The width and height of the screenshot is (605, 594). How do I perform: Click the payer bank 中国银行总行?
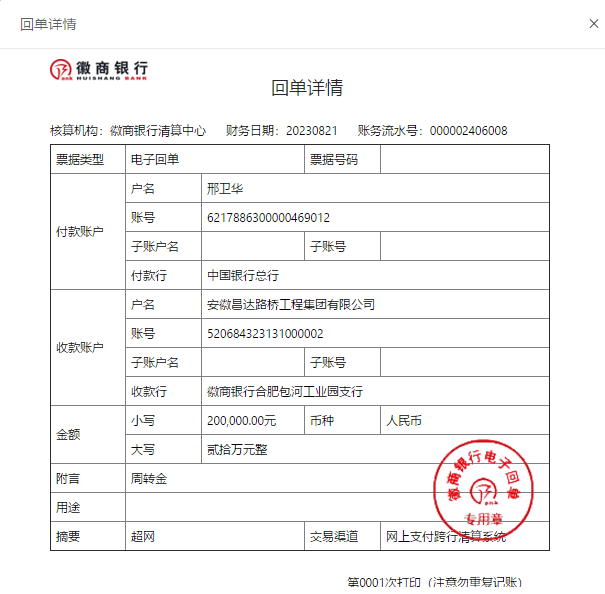click(x=242, y=275)
